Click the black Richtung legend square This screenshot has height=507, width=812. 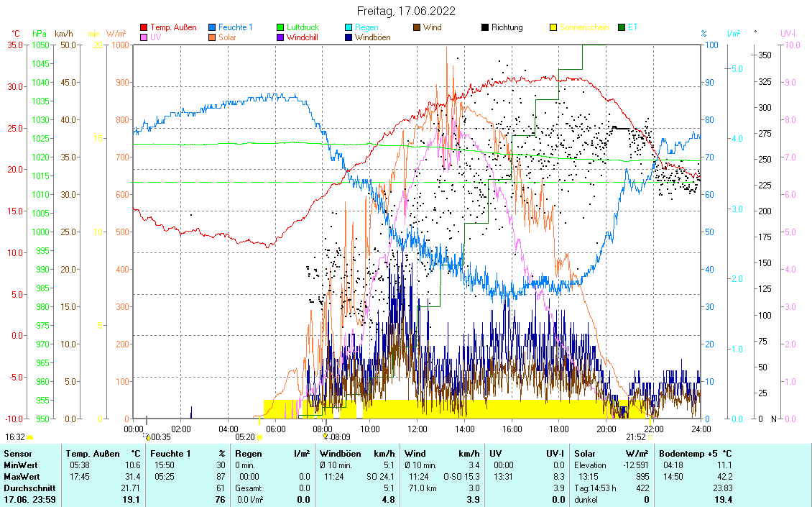click(485, 27)
